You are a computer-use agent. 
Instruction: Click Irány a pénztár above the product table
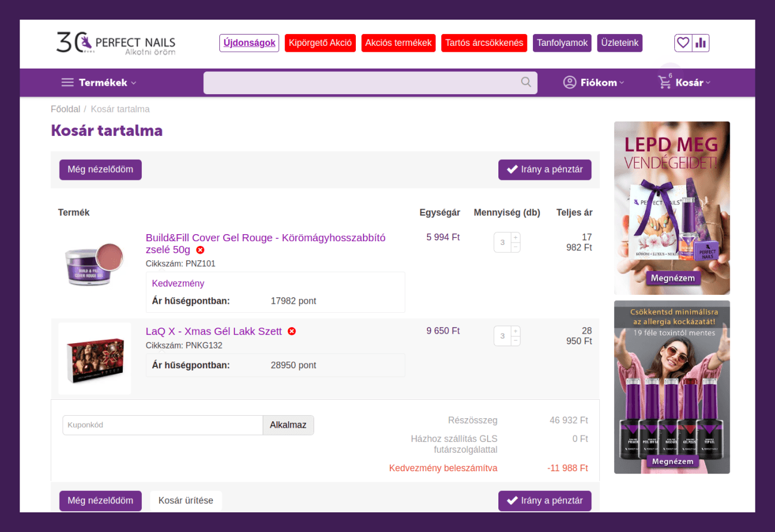[545, 169]
